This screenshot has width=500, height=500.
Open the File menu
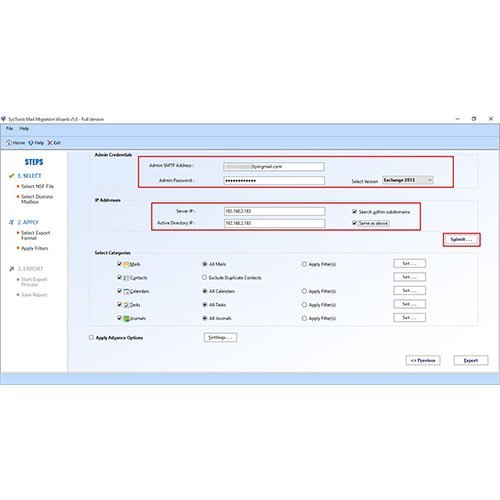point(9,128)
